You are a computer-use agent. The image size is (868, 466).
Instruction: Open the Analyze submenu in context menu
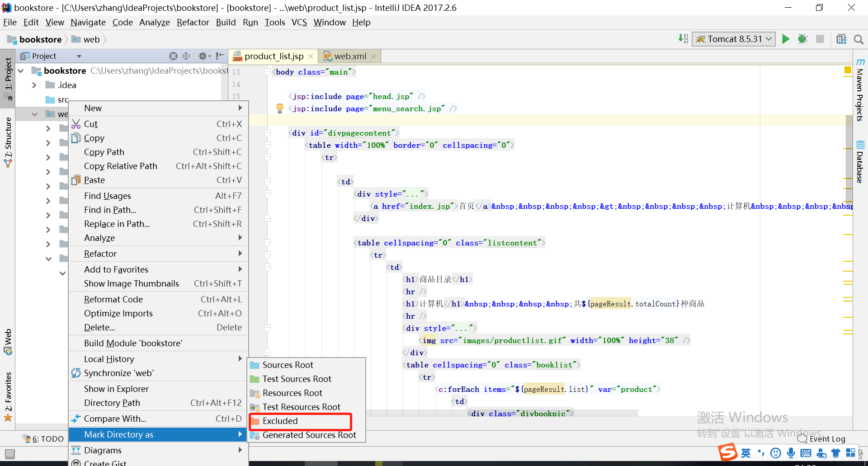tap(158, 238)
